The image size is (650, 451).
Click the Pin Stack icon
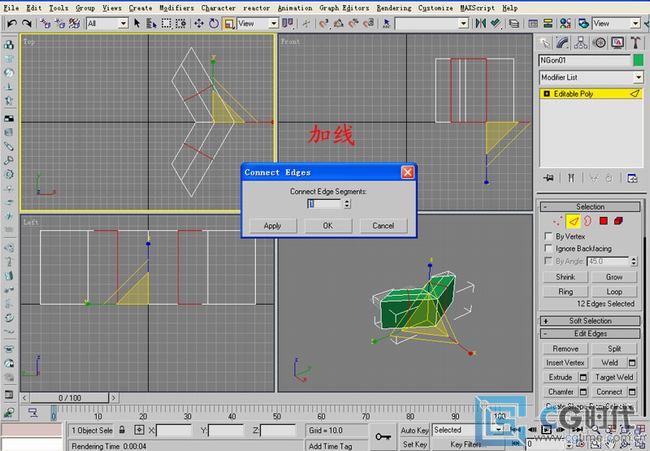tap(549, 178)
